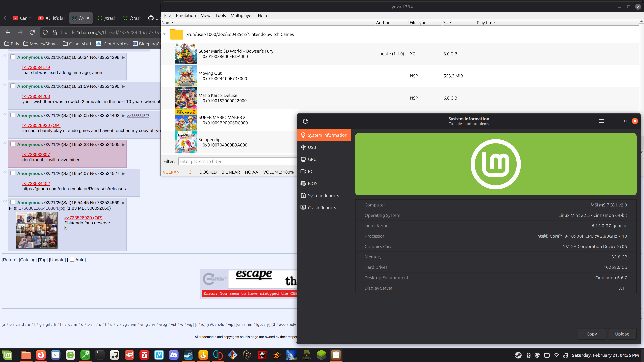Screen dimensions: 644x362
Task: Click the game list Filter input field
Action: click(x=237, y=161)
